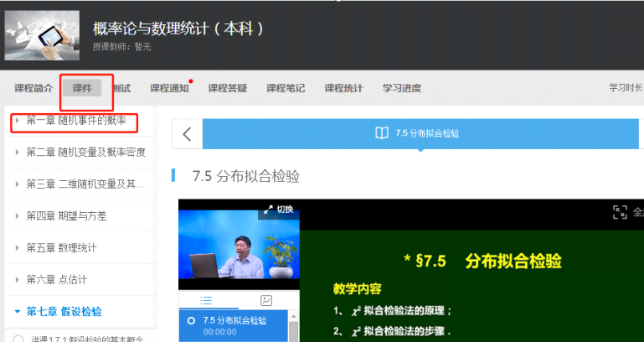Image resolution: width=644 pixels, height=342 pixels.
Task: Click the scroll-up arrow in the playlist
Action: (294, 317)
